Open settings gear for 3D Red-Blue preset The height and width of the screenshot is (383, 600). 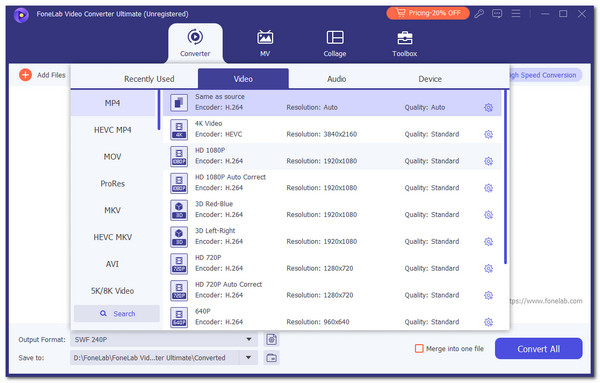click(488, 215)
